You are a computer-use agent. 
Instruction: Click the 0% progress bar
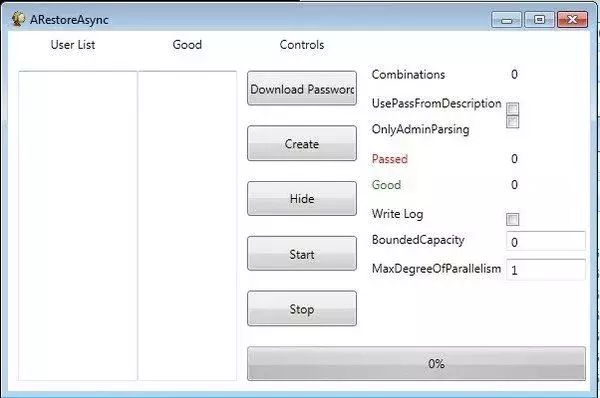[x=416, y=364]
